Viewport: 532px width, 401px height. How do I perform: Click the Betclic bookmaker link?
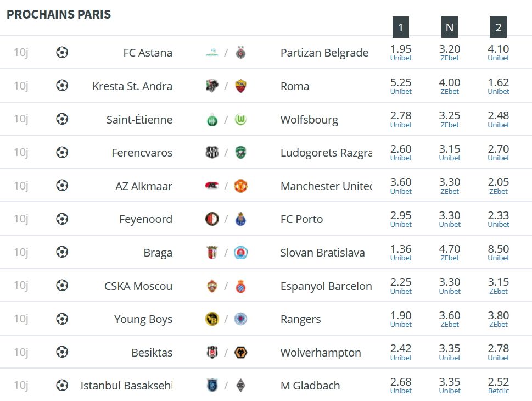pos(498,391)
